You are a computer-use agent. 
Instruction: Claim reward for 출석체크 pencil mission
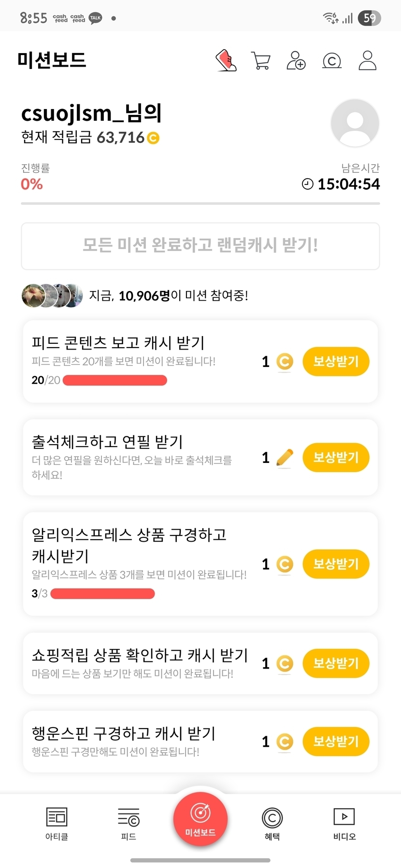point(336,457)
